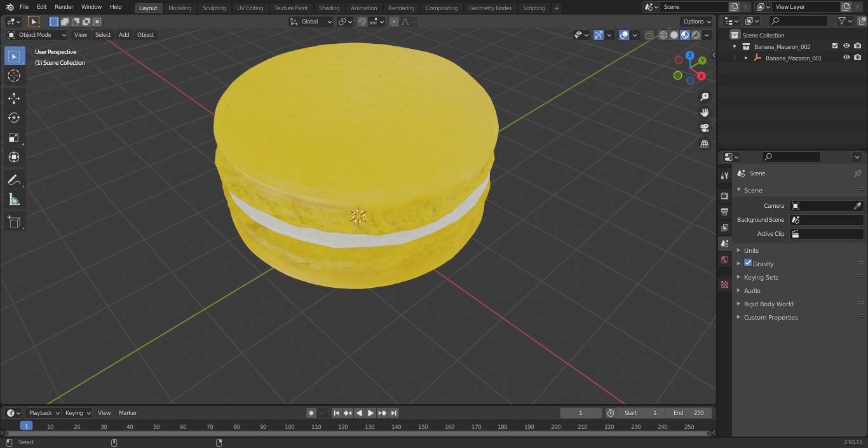
Task: Jump to the end frame
Action: point(393,413)
